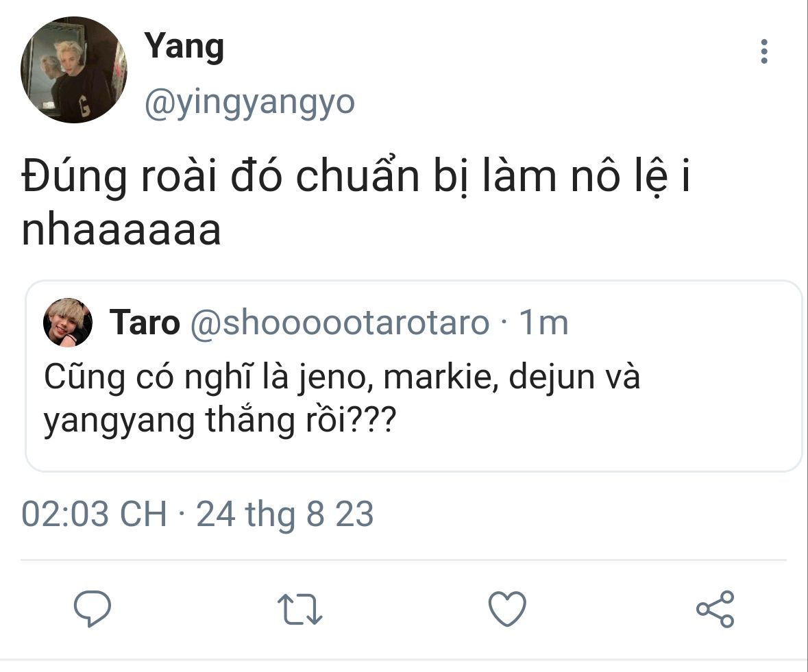808x672 pixels.
Task: Tap the retweet arrows icon
Action: pyautogui.click(x=300, y=609)
